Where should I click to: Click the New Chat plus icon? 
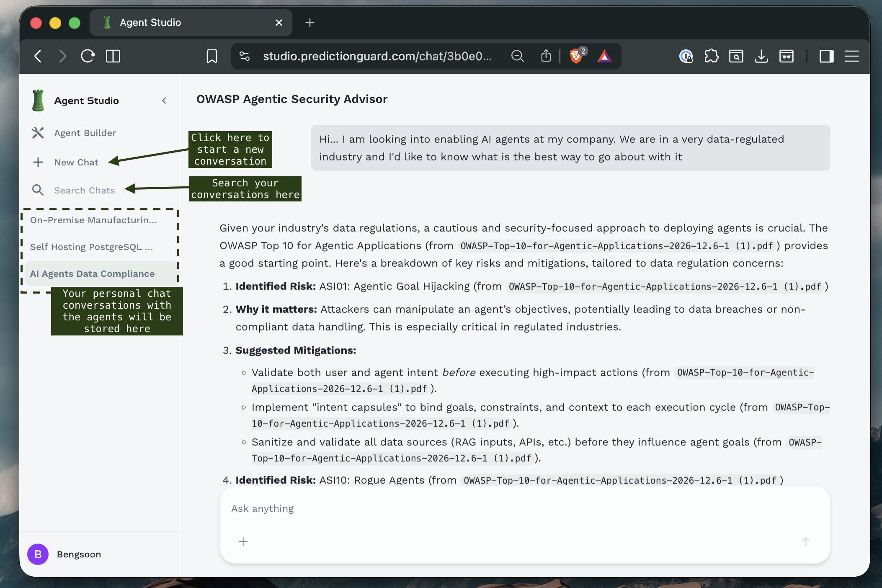pyautogui.click(x=38, y=162)
